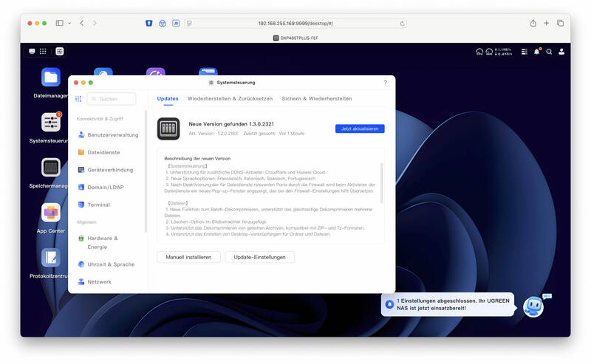The image size is (591, 364).
Task: Open Speichermanager desktop icon
Action: tap(51, 168)
